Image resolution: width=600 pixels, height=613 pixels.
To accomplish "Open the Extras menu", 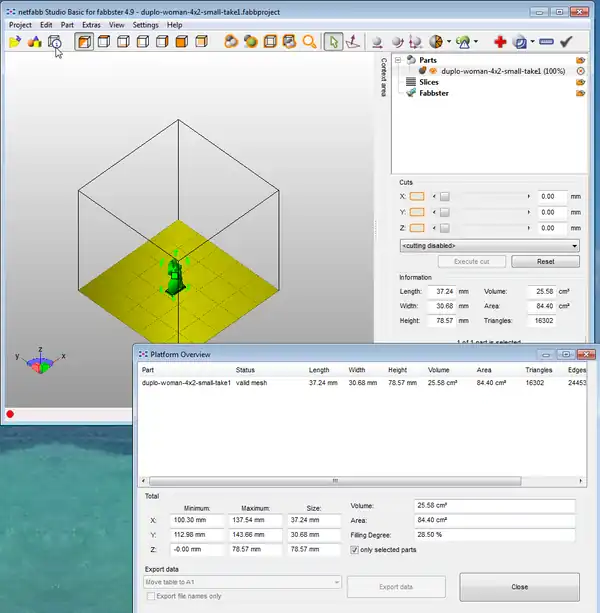I will pyautogui.click(x=91, y=24).
